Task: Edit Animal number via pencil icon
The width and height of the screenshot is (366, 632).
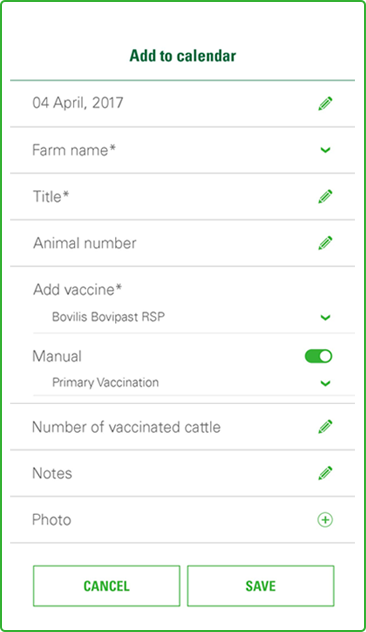Action: click(x=325, y=243)
